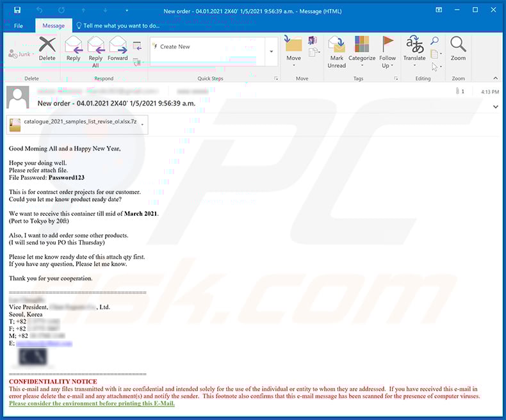Click the '4:13 PM' received time

pyautogui.click(x=490, y=92)
